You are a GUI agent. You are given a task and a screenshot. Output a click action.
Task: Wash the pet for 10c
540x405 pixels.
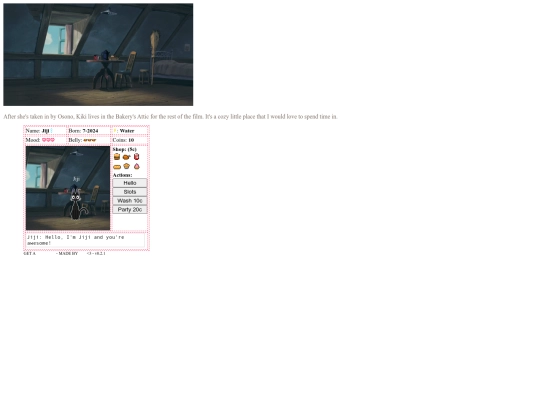pyautogui.click(x=130, y=201)
